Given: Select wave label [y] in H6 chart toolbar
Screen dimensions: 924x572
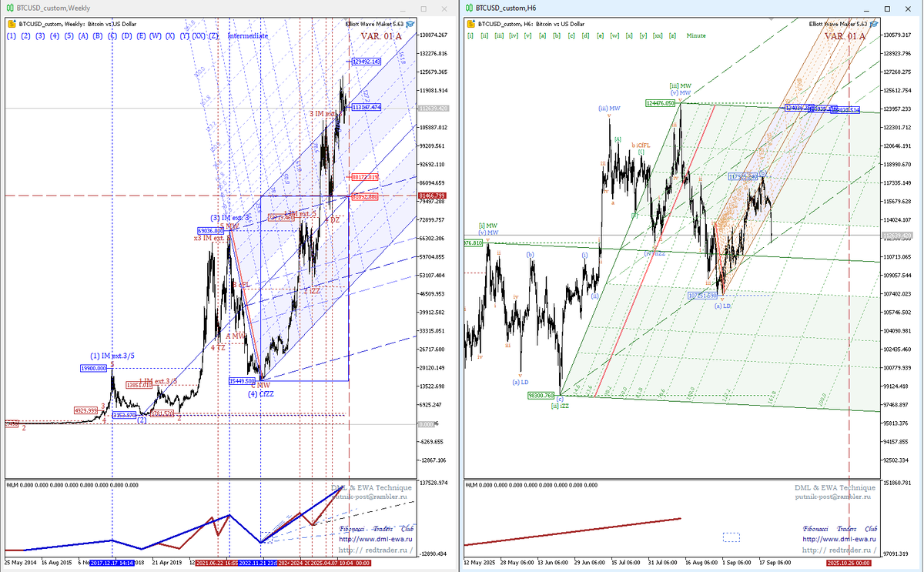Looking at the screenshot, I should coord(644,35).
